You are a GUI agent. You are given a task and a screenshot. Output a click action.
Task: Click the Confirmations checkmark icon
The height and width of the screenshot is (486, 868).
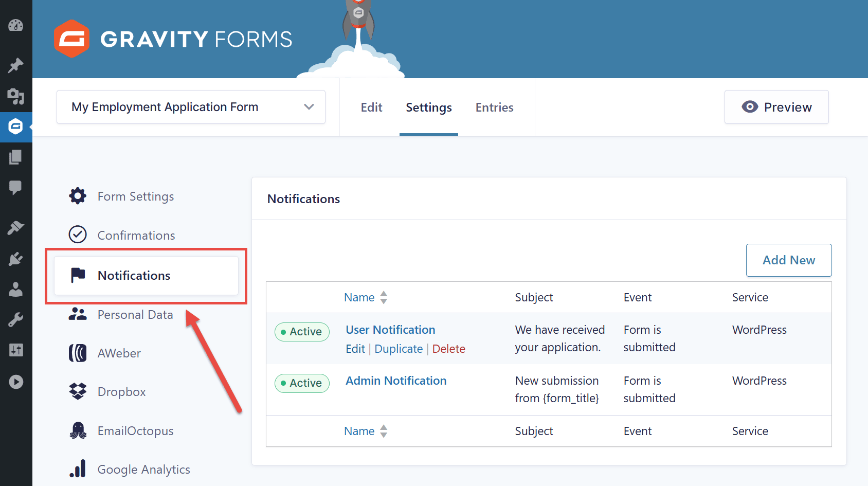pyautogui.click(x=78, y=235)
